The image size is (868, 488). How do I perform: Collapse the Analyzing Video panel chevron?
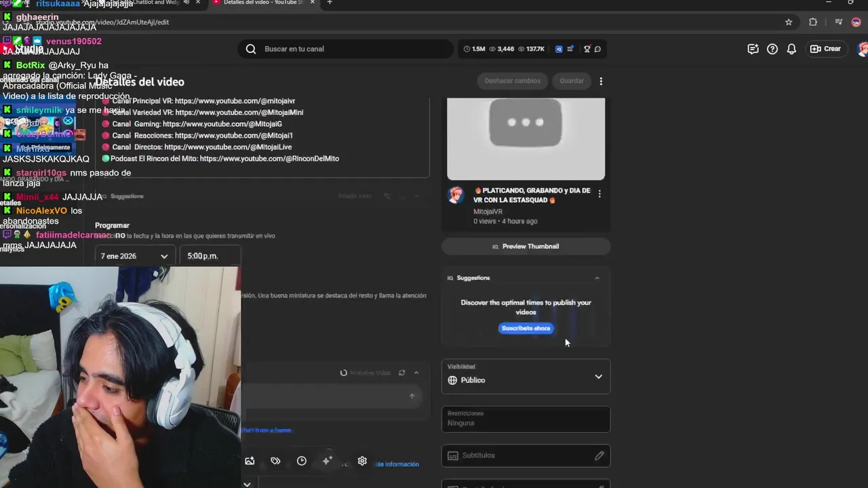pyautogui.click(x=416, y=373)
